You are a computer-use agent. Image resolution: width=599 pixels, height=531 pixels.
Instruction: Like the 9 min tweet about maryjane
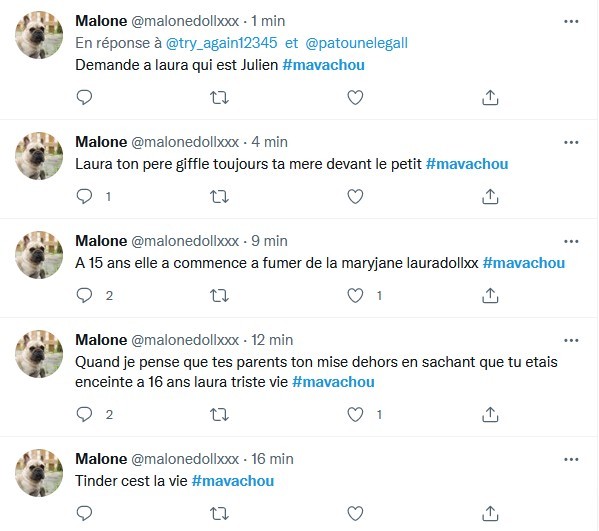[x=355, y=295]
